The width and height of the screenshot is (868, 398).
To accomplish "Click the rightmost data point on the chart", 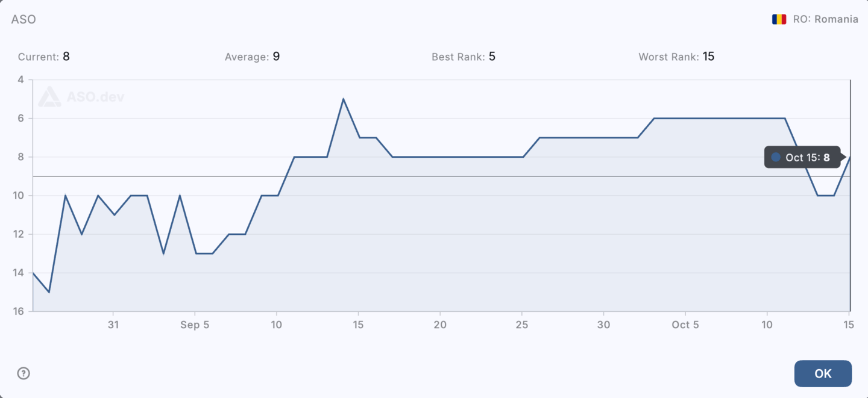I will (850, 158).
